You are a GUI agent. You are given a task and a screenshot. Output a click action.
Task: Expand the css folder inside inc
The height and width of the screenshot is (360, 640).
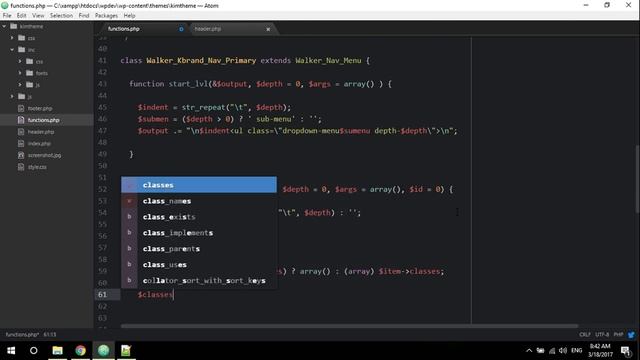coord(20,61)
